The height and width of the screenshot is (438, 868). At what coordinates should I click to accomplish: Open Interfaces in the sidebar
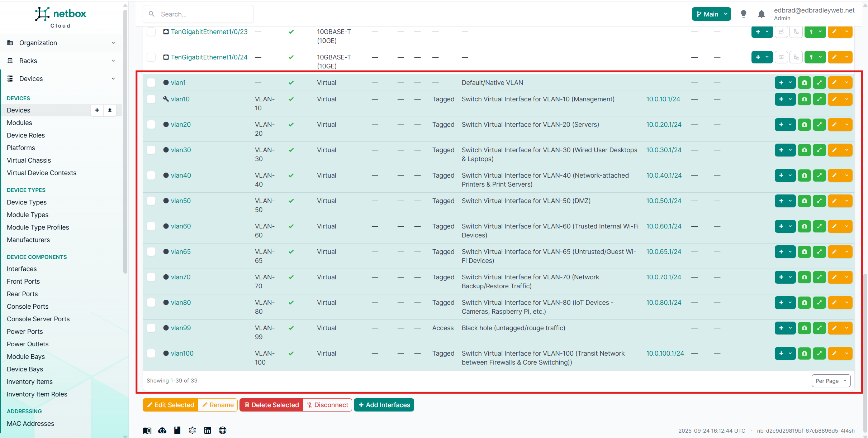(22, 269)
